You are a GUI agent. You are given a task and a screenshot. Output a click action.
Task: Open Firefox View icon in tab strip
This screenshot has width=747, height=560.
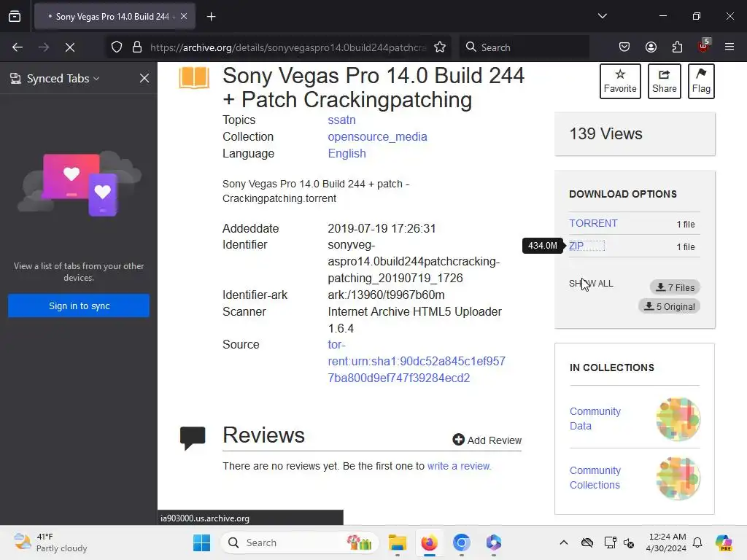(15, 16)
